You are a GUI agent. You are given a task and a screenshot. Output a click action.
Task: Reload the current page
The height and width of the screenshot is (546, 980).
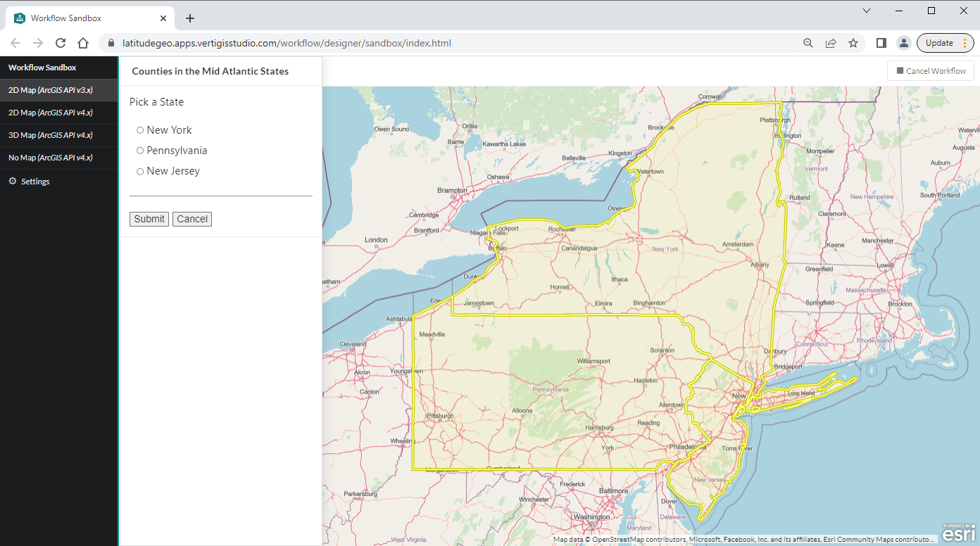pos(60,42)
